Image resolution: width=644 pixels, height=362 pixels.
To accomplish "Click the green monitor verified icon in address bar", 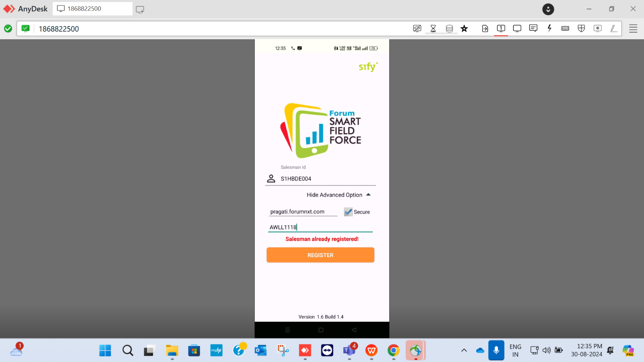I will (25, 28).
